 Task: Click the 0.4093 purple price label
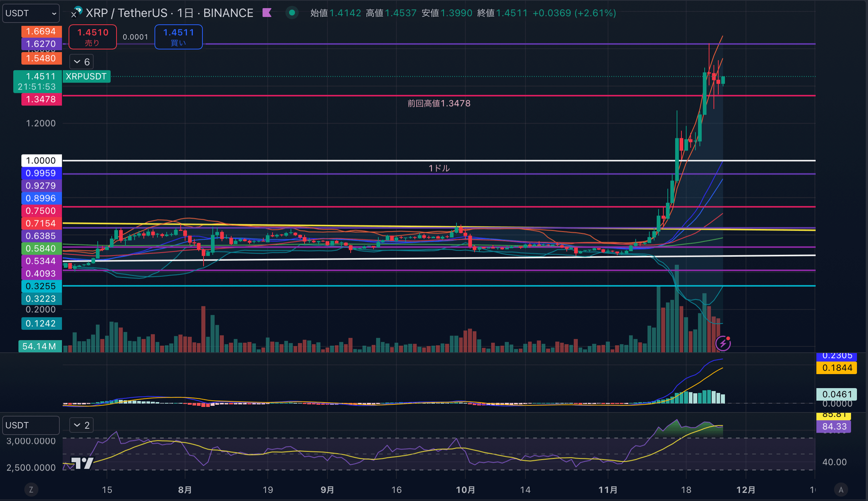click(x=41, y=273)
